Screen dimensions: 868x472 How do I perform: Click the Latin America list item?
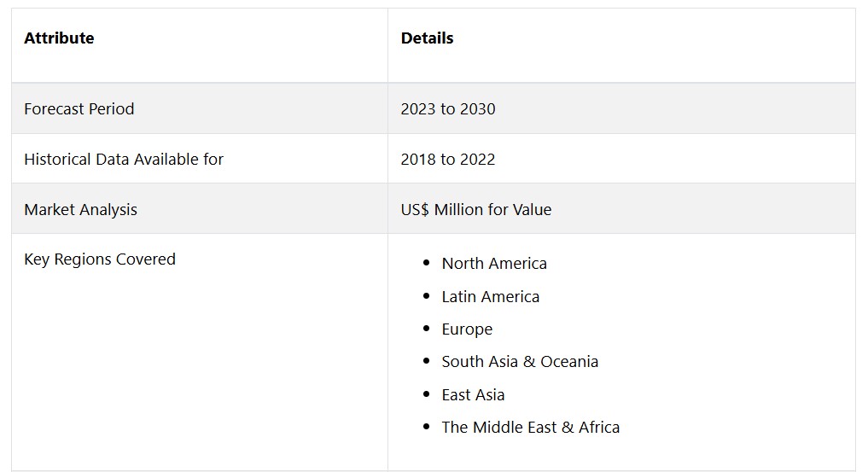491,297
